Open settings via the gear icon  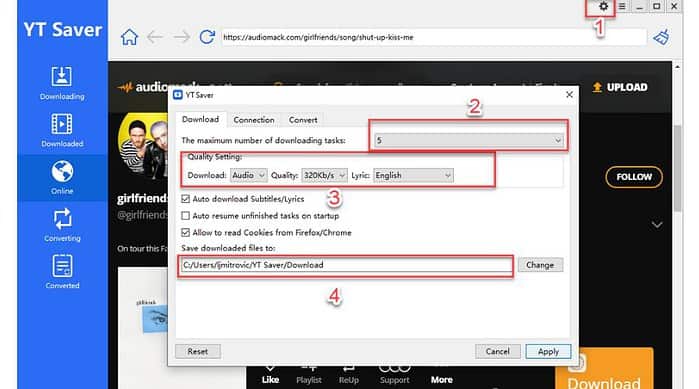pyautogui.click(x=603, y=7)
